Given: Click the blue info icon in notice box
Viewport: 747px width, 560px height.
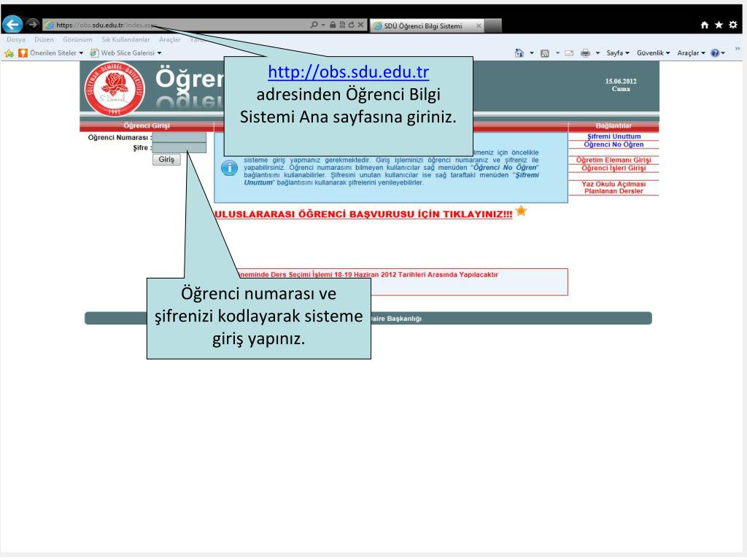Looking at the screenshot, I should (x=230, y=168).
